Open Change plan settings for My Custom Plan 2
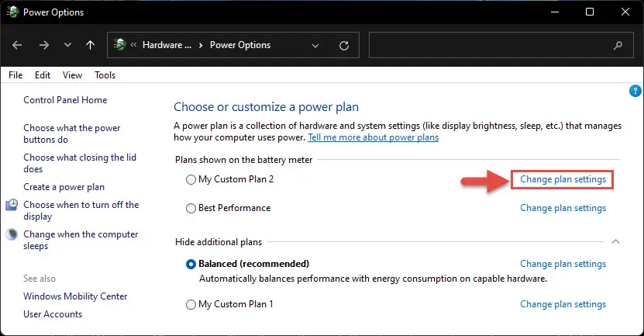The image size is (644, 336). pos(563,179)
